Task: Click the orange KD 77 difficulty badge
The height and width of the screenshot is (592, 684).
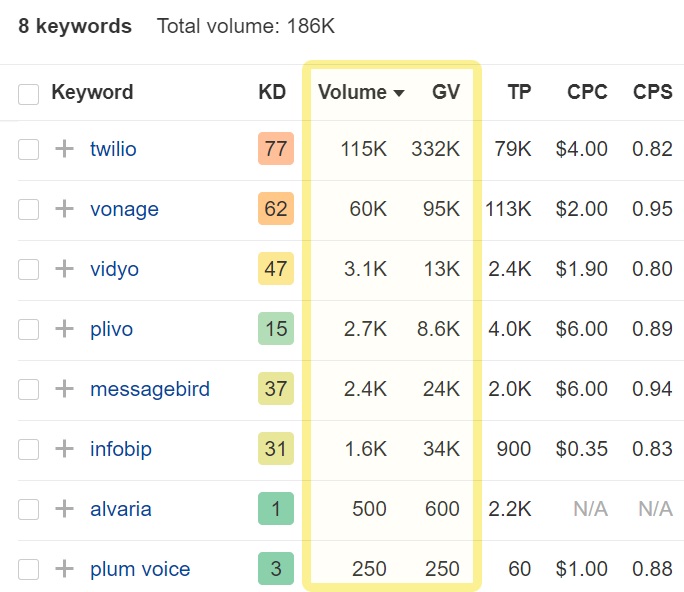Action: coord(275,149)
